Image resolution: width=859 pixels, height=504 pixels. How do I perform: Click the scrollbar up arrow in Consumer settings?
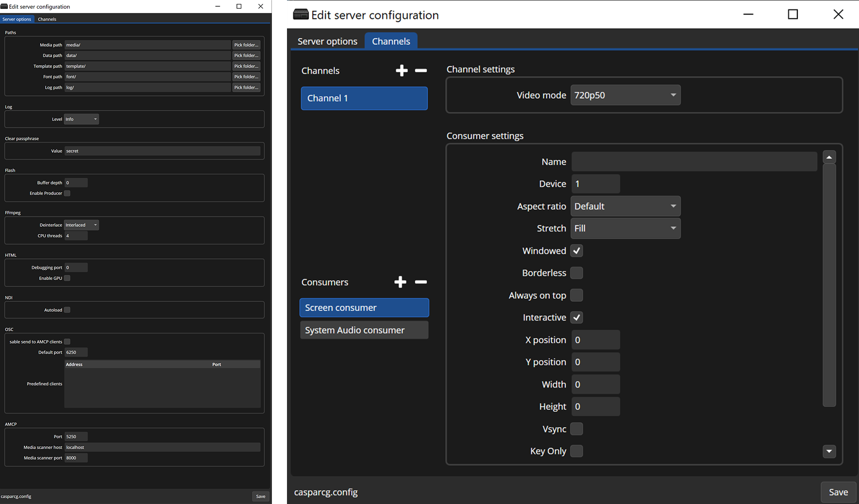[829, 156]
